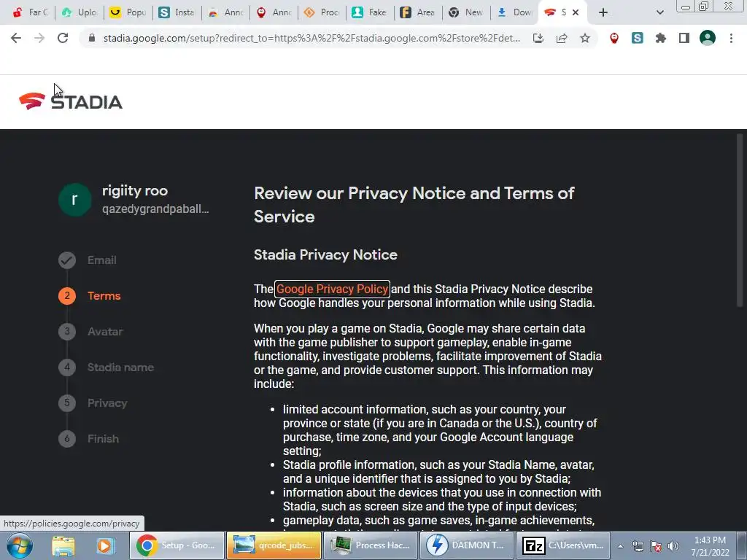Viewport: 747px width, 560px height.
Task: Switch to the Downloads tab
Action: pyautogui.click(x=514, y=12)
